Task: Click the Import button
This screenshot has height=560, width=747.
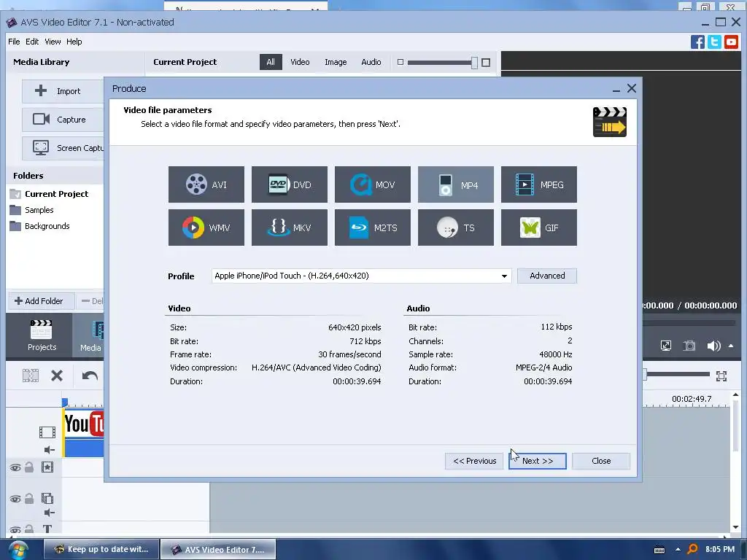Action: coord(63,91)
